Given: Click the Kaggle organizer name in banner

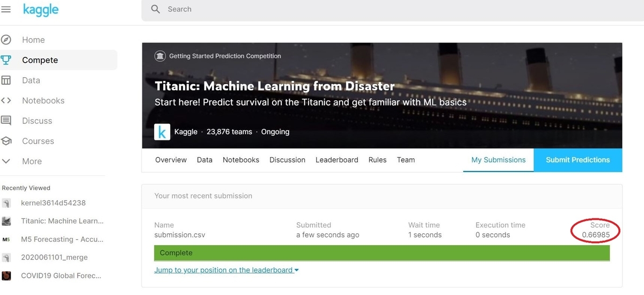Looking at the screenshot, I should point(186,132).
